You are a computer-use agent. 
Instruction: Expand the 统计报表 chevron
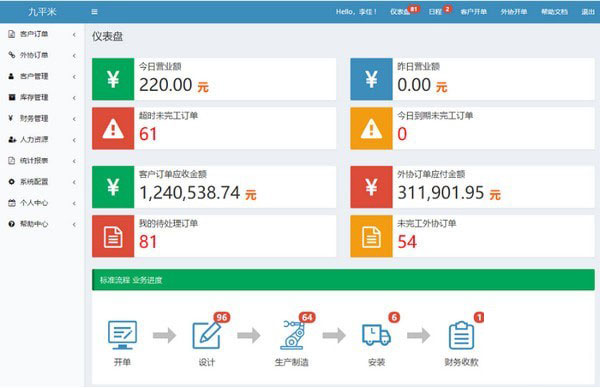(74, 161)
